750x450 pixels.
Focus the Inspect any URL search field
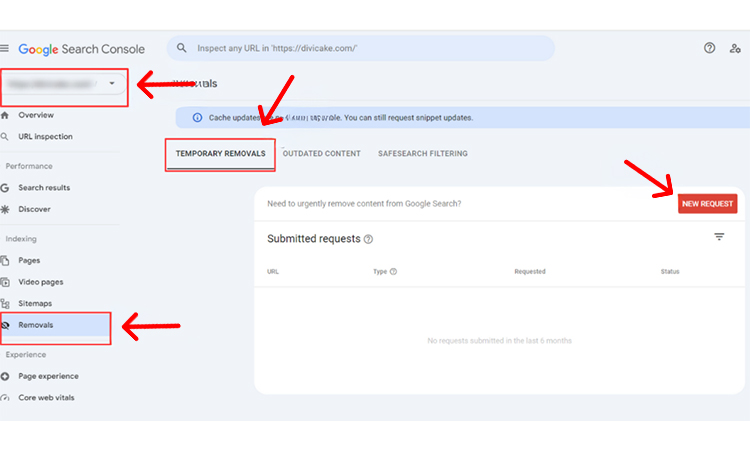point(361,48)
